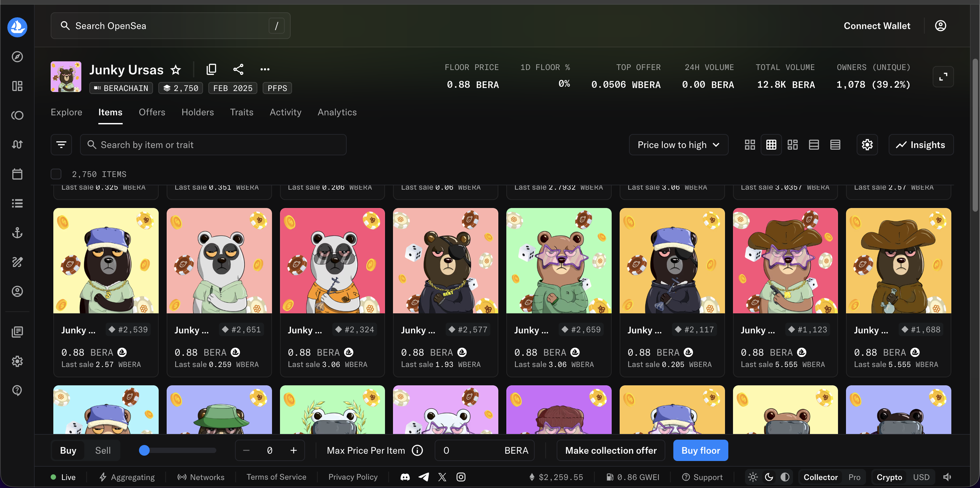
Task: Click Connect Wallet
Action: [877, 25]
